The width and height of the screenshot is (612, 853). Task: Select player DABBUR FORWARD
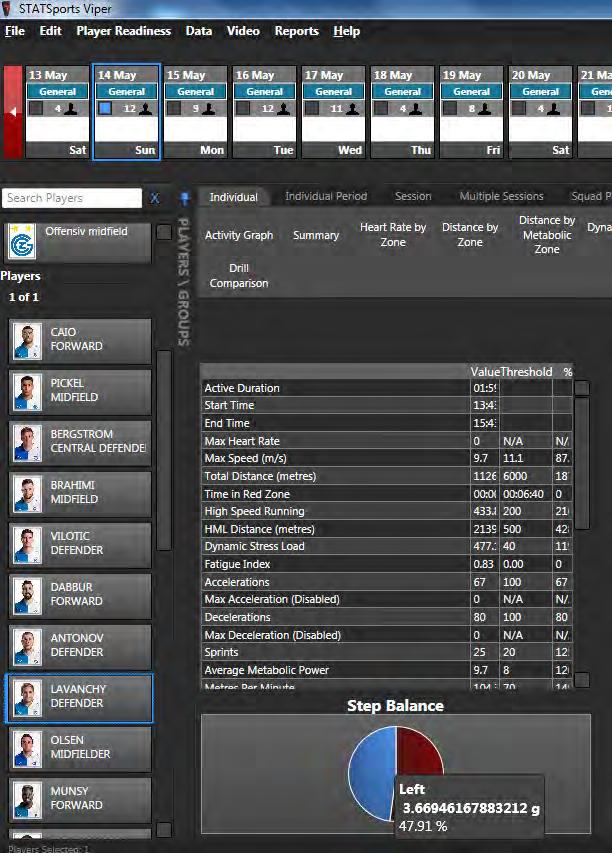(x=80, y=596)
